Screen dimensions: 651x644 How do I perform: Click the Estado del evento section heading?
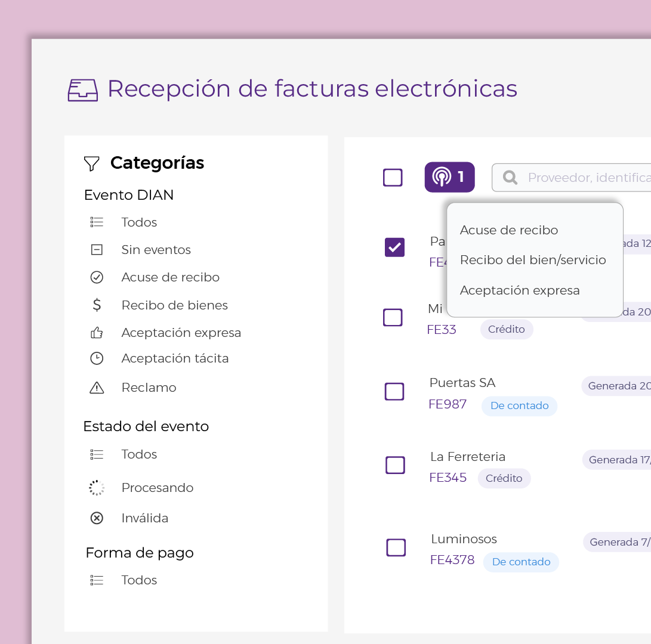(146, 426)
